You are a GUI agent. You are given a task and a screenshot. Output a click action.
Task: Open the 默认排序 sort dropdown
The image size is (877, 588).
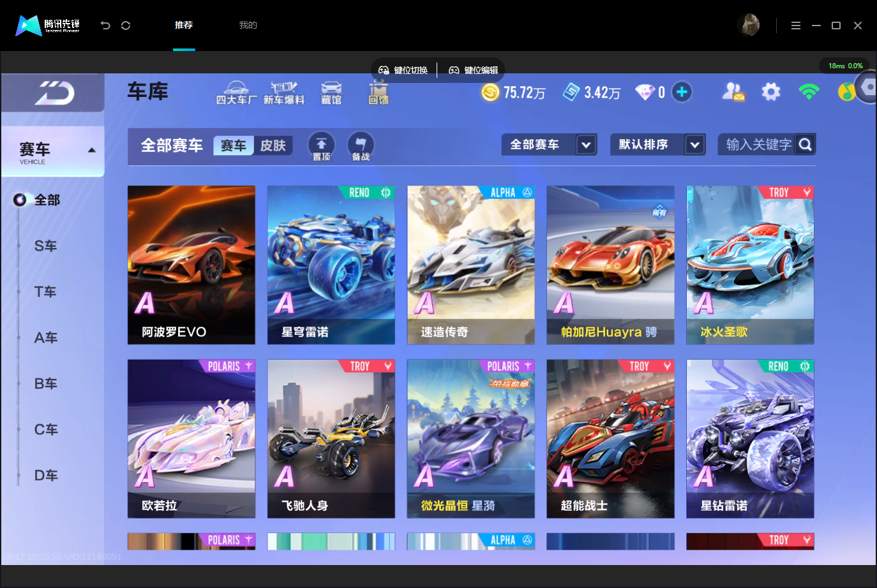point(658,145)
